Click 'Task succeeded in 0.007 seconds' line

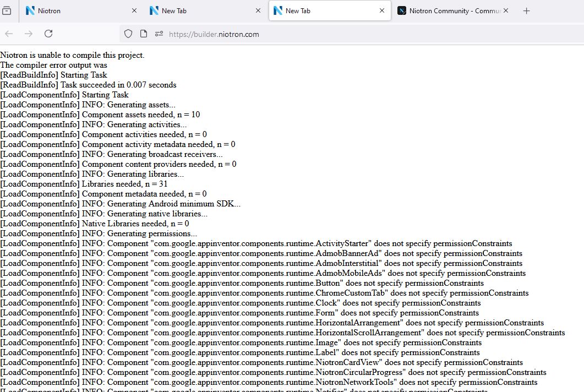coord(88,85)
